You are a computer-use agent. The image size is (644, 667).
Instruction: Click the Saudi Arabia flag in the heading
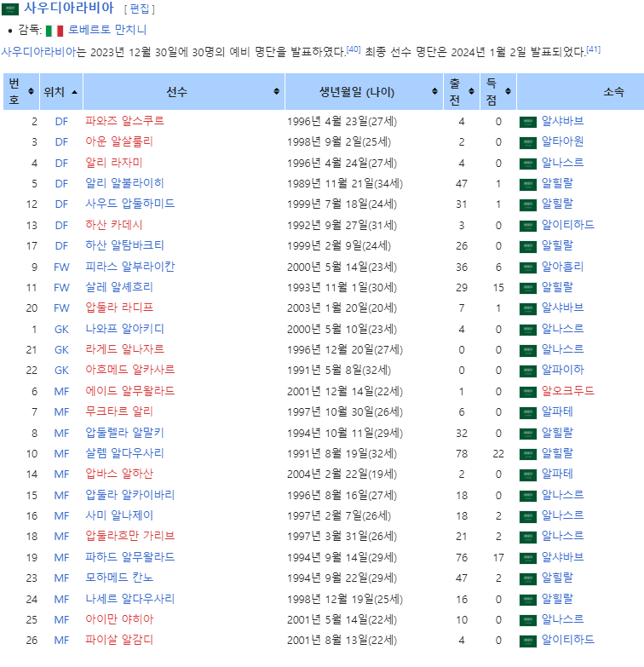coord(10,9)
